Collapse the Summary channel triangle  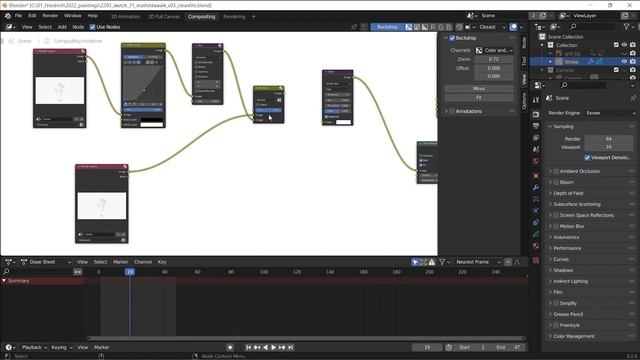[x=4, y=281]
